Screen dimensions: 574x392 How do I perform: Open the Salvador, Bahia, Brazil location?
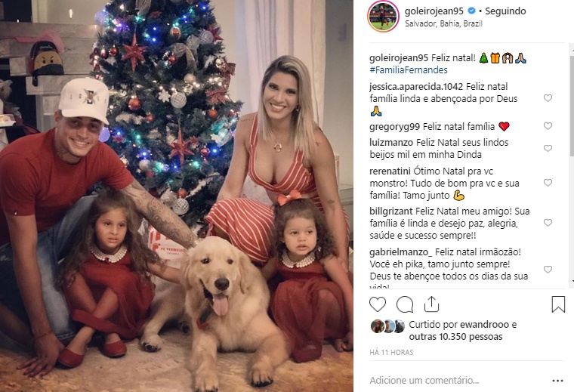pos(443,23)
